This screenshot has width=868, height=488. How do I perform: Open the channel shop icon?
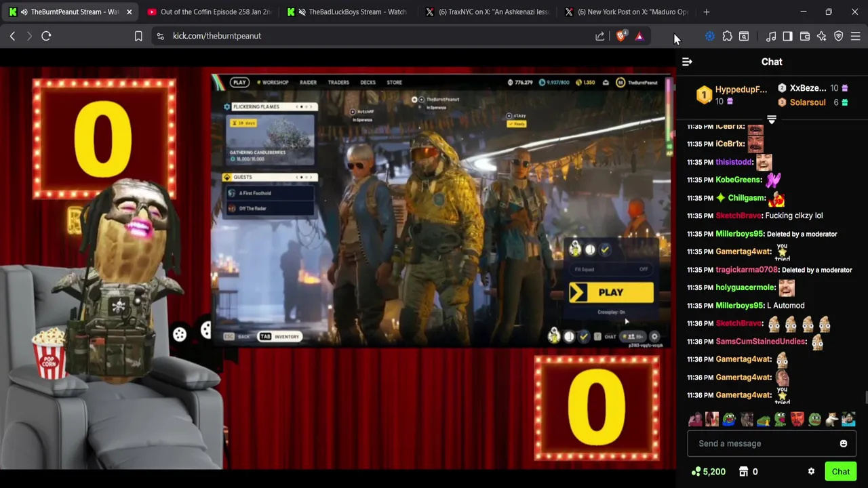[x=743, y=472]
